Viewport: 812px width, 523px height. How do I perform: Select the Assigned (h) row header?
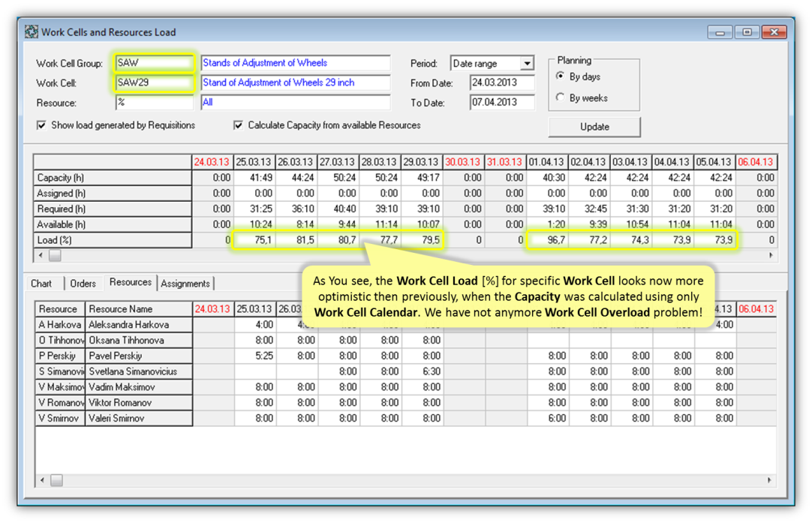[113, 193]
